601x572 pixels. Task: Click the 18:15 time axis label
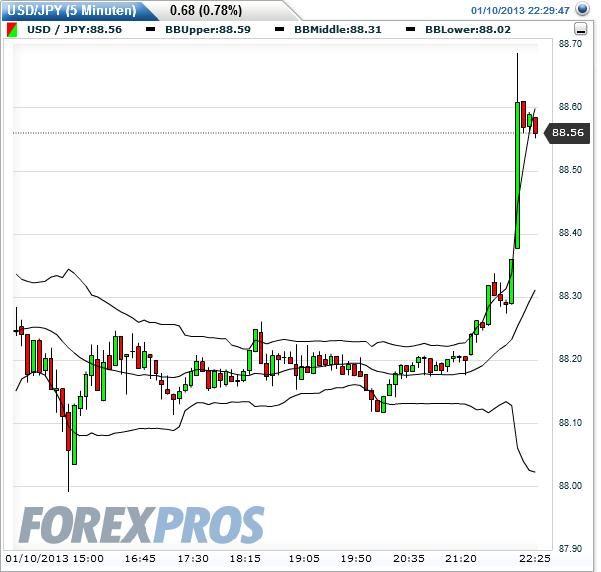(x=245, y=559)
